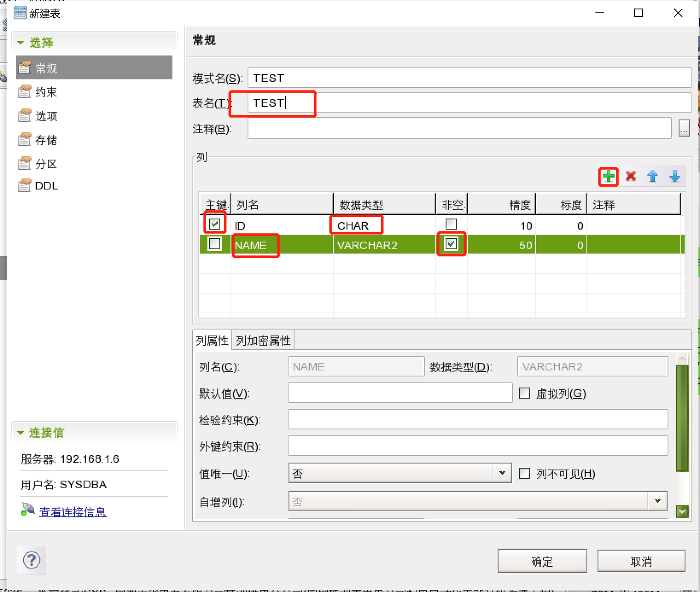The height and width of the screenshot is (592, 700).
Task: Enable the 列不可见 checkbox
Action: (x=525, y=473)
